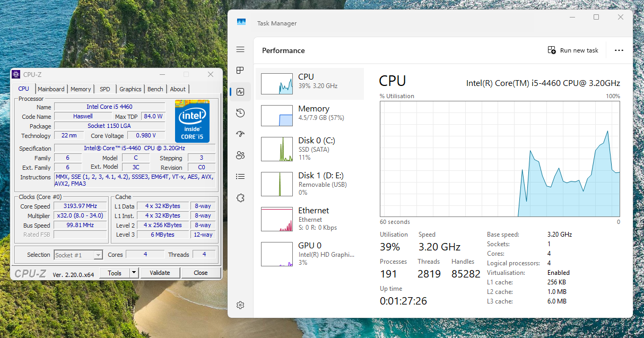Image resolution: width=644 pixels, height=338 pixels.
Task: Click the Processes count 191
Action: 388,274
